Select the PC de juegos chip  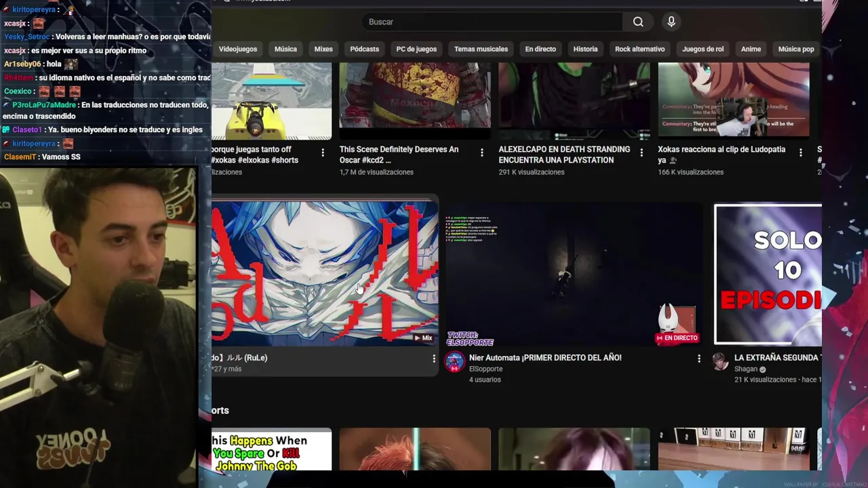point(416,49)
